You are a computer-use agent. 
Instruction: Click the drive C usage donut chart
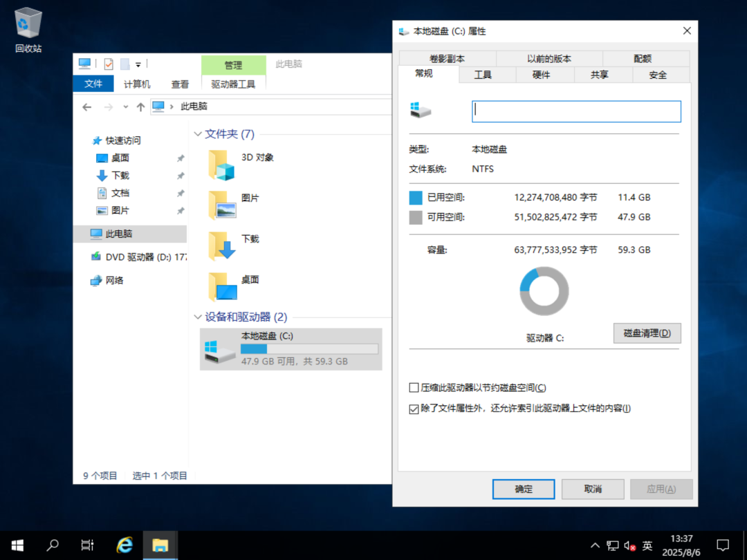click(544, 291)
